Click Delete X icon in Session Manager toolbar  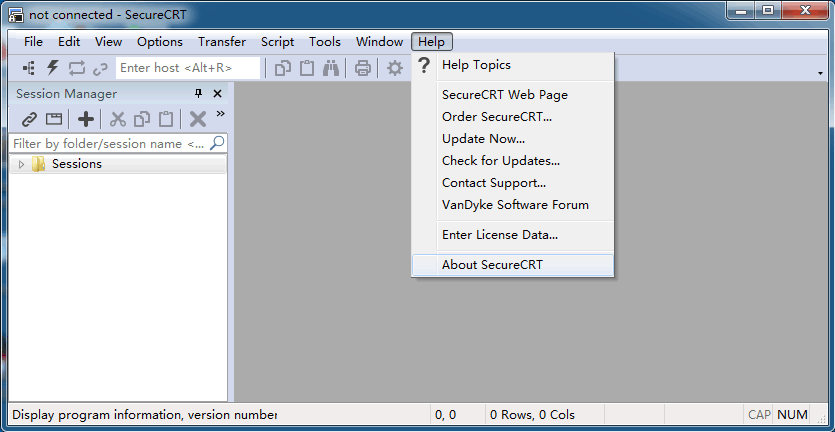tap(198, 119)
